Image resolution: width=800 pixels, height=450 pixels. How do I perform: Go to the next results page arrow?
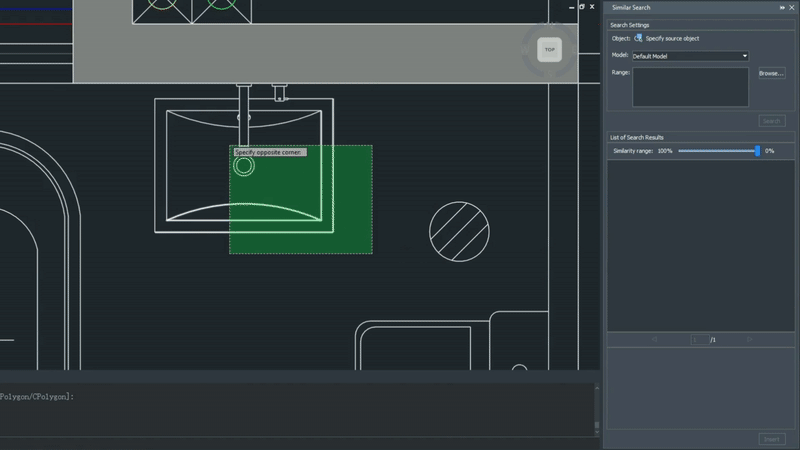[x=750, y=340]
